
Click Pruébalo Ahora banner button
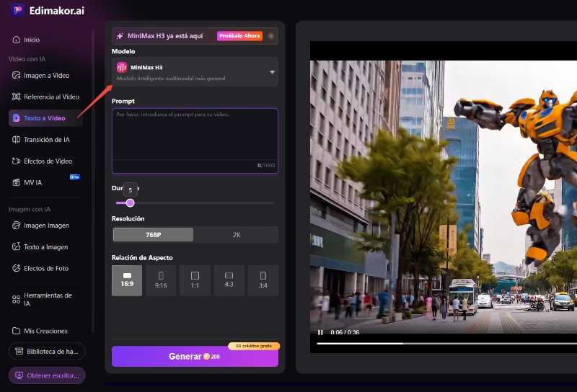tap(239, 36)
